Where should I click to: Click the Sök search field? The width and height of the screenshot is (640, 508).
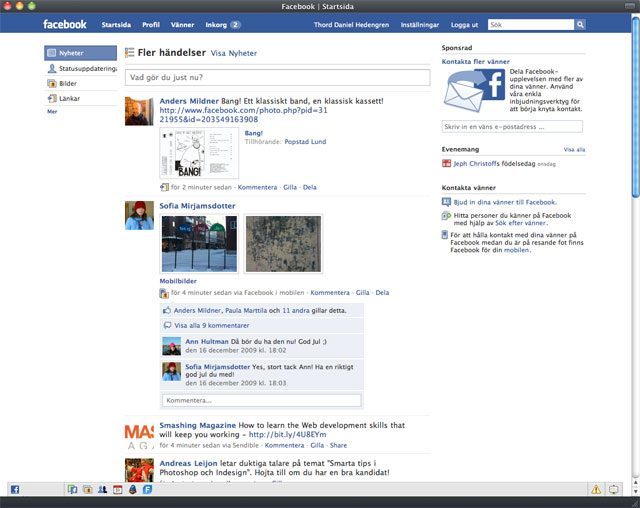tap(531, 24)
